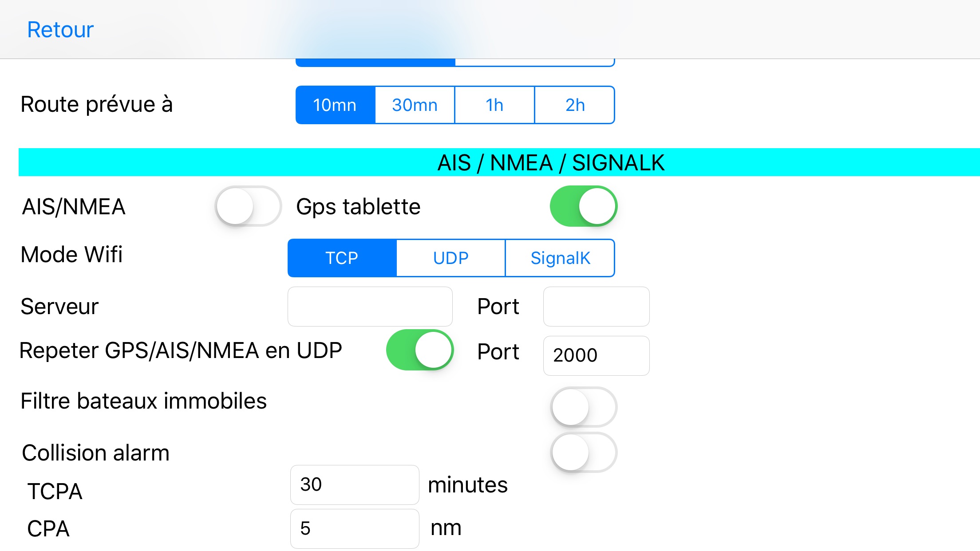
Task: Choose the 1h route forecast option
Action: click(x=494, y=105)
